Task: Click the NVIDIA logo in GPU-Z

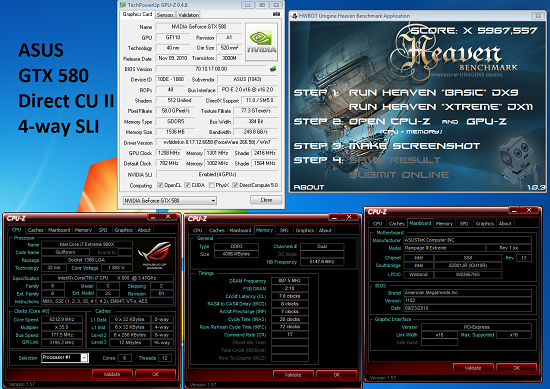Action: pyautogui.click(x=262, y=42)
